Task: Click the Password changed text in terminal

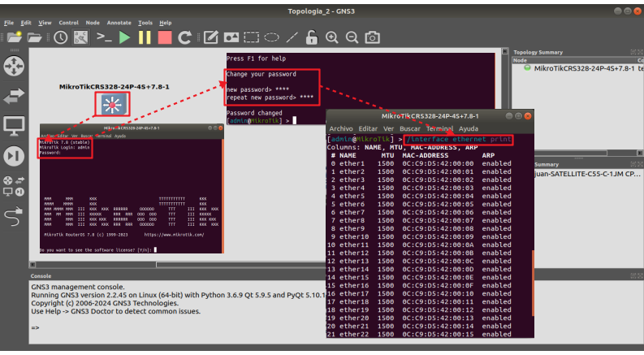Action: coord(254,113)
